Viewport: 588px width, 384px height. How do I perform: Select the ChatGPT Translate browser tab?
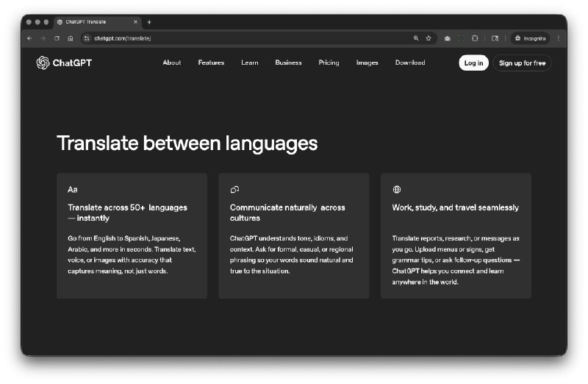point(98,22)
